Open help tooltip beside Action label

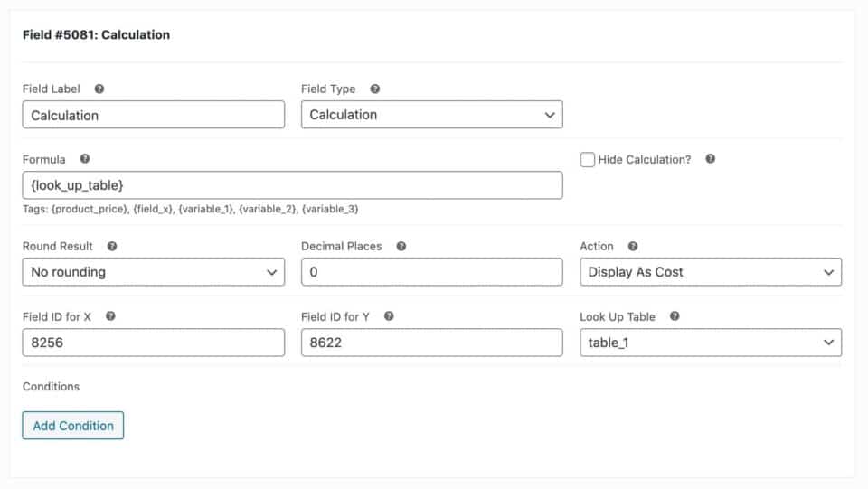point(633,246)
